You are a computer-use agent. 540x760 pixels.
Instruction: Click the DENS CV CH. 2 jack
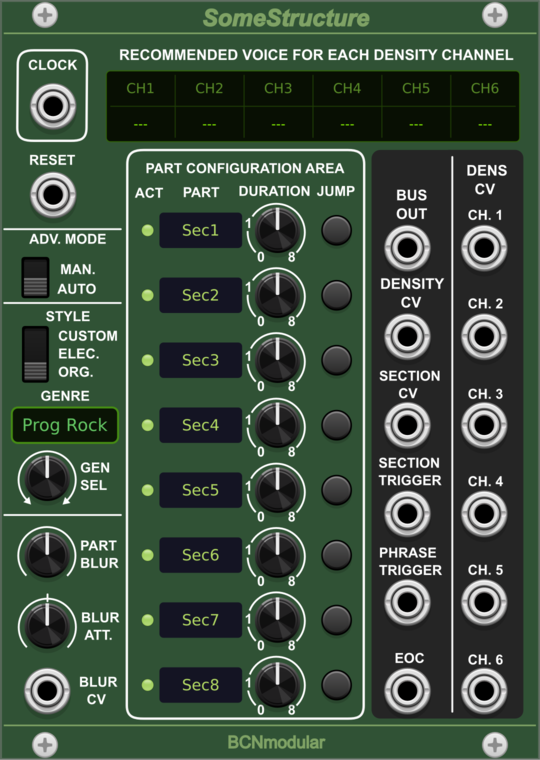(484, 336)
